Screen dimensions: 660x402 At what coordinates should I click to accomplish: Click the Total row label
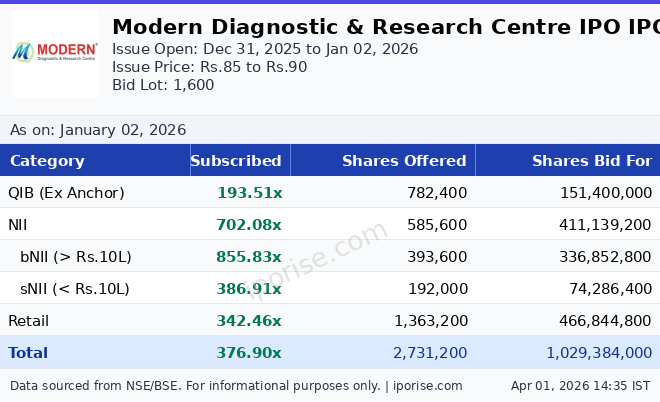point(28,353)
